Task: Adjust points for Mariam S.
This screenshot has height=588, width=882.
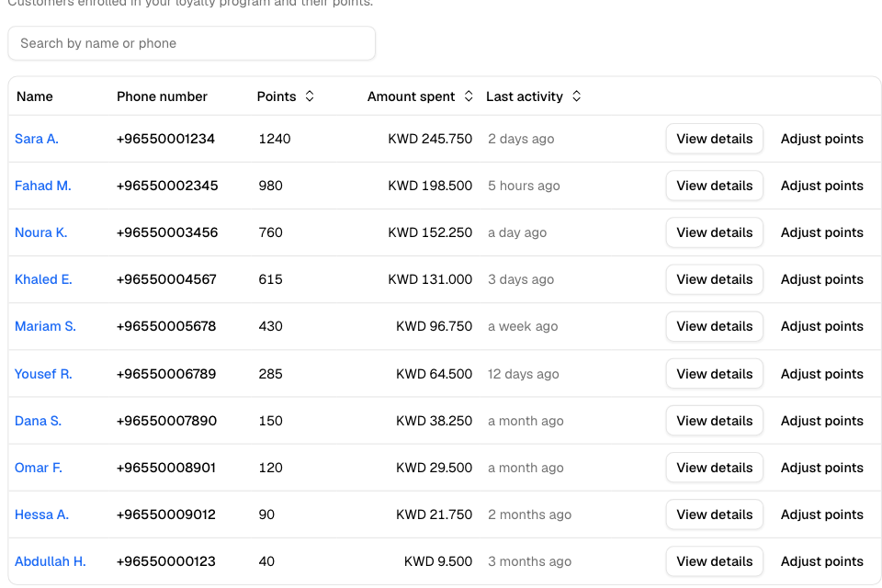Action: (821, 326)
